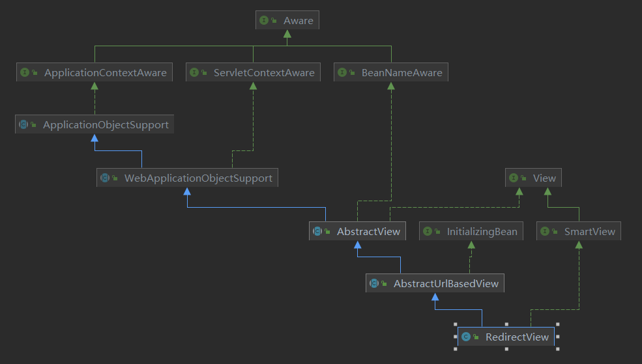642x364 pixels.
Task: Click visibility lock icon on AbstractUrlBasedView
Action: pos(384,283)
